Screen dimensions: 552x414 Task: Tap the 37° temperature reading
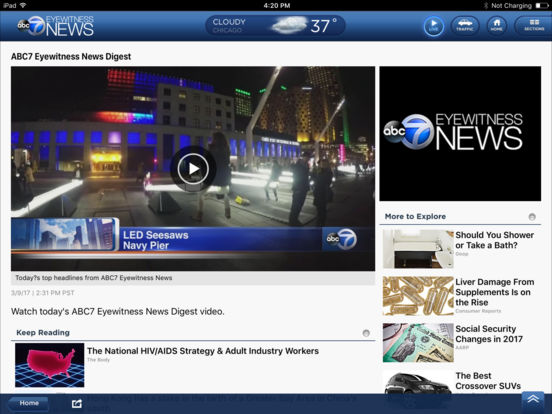tap(324, 26)
